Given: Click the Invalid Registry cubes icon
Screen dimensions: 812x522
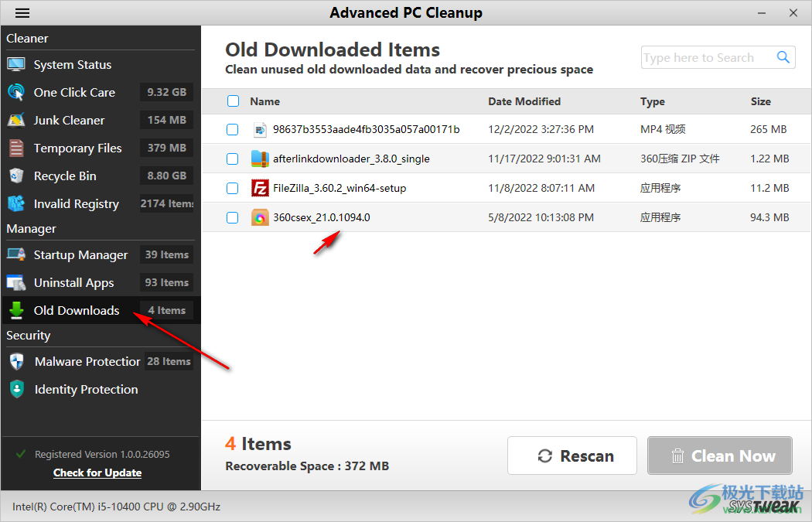Looking at the screenshot, I should click(x=16, y=203).
